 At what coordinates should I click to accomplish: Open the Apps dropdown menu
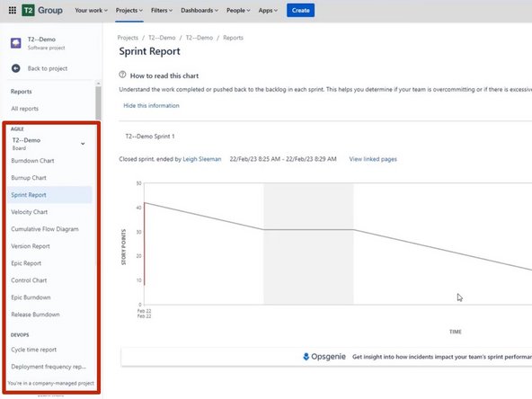268,10
